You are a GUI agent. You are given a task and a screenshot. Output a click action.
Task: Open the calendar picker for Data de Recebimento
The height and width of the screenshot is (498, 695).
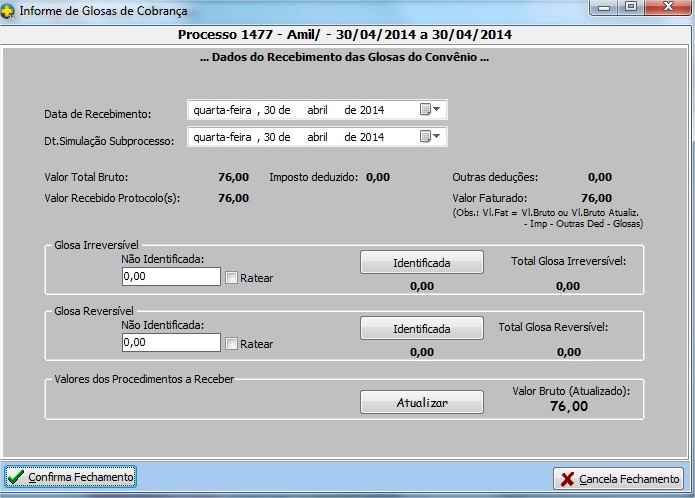click(430, 109)
